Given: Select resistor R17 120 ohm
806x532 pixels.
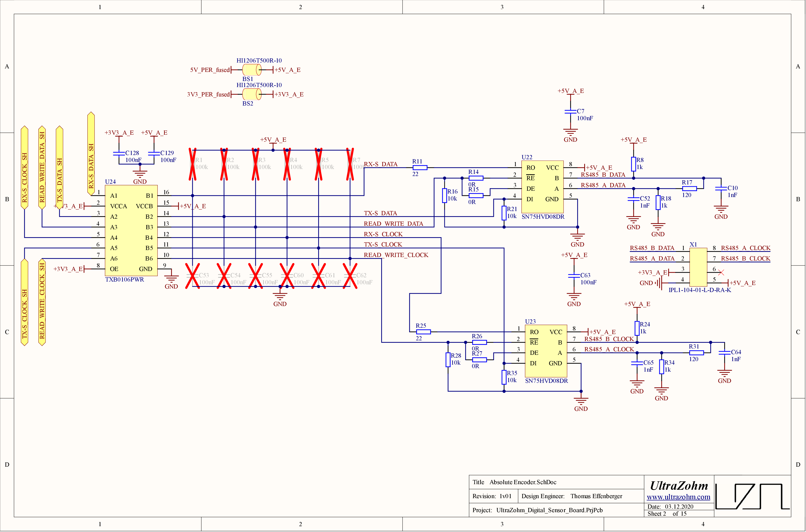Looking at the screenshot, I should pos(690,189).
